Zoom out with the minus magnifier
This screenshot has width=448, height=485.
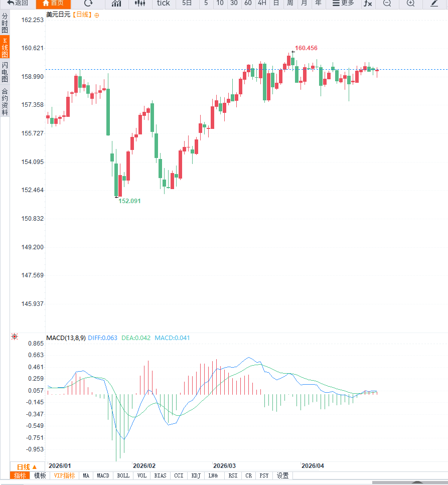coord(387,3)
